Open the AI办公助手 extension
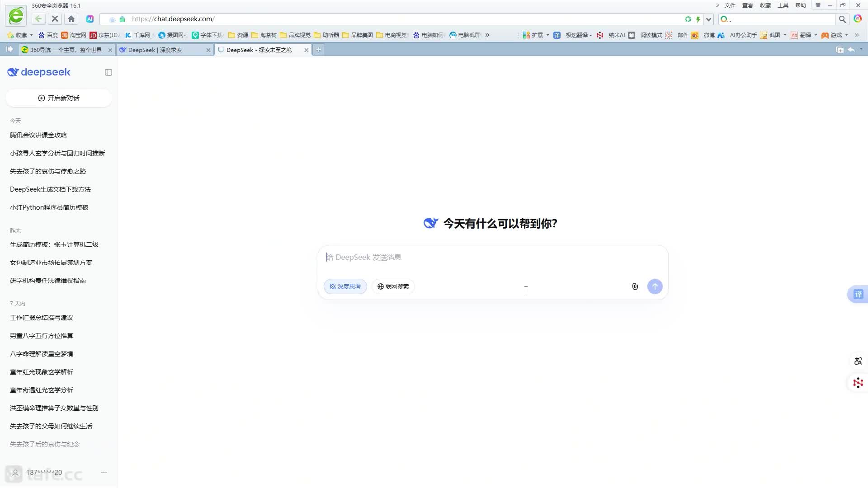This screenshot has height=488, width=868. pyautogui.click(x=737, y=35)
